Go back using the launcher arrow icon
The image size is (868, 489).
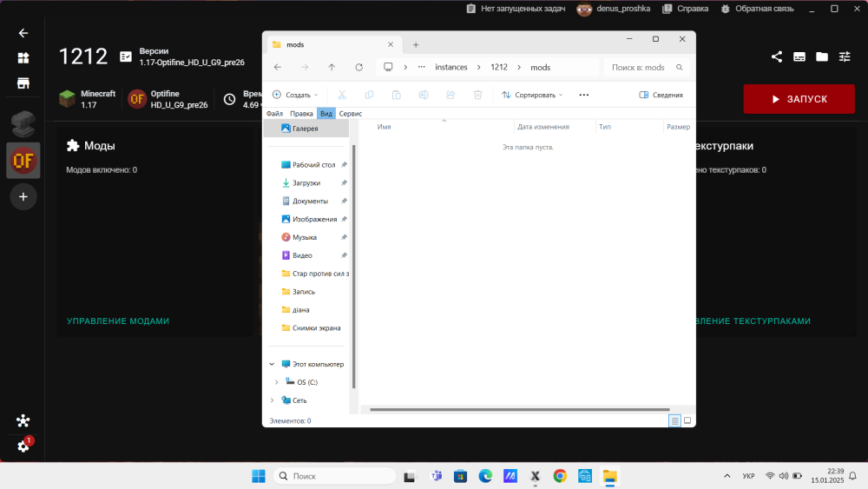click(x=23, y=33)
